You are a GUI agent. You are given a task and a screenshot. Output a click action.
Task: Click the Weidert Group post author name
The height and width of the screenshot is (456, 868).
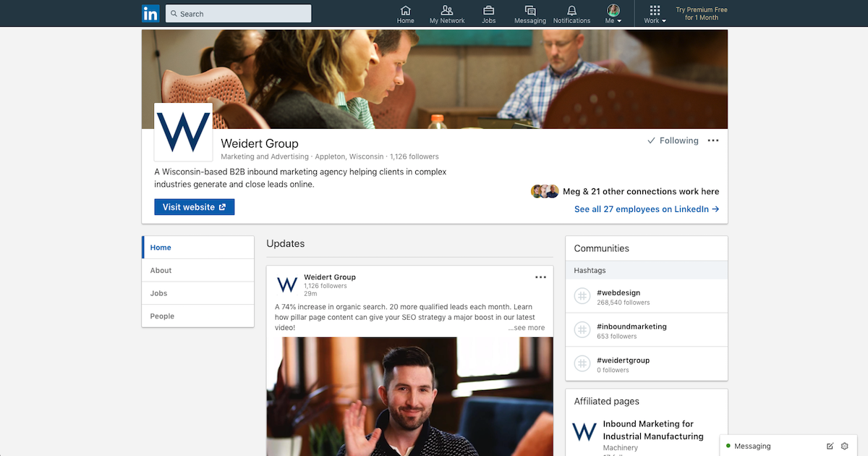pos(330,277)
